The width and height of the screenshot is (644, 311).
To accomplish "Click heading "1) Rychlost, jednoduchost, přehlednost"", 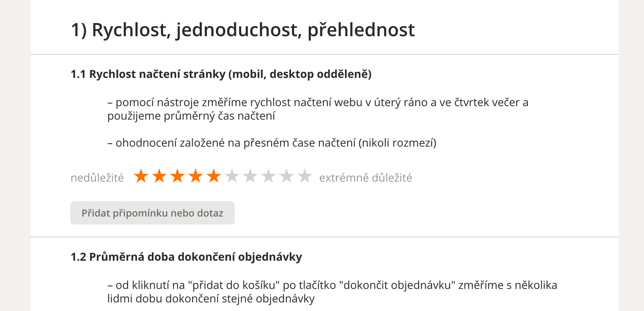I will [x=243, y=30].
